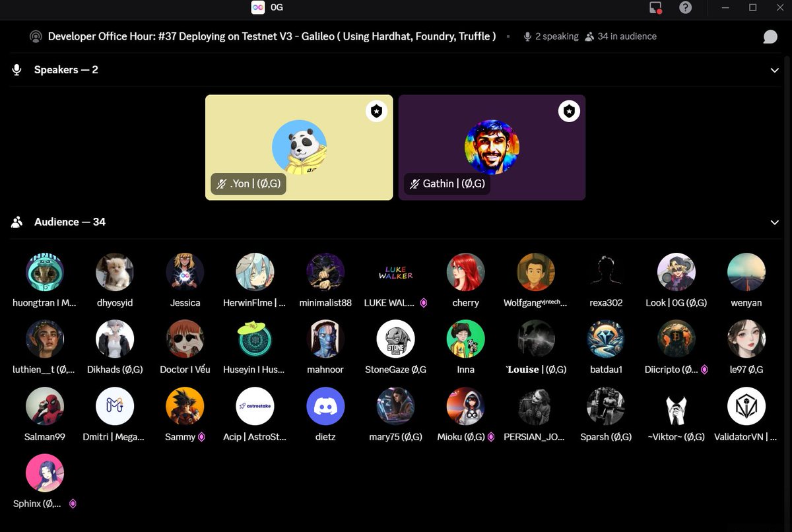
Task: Click moderator badge on Gathin's tile
Action: pos(569,112)
